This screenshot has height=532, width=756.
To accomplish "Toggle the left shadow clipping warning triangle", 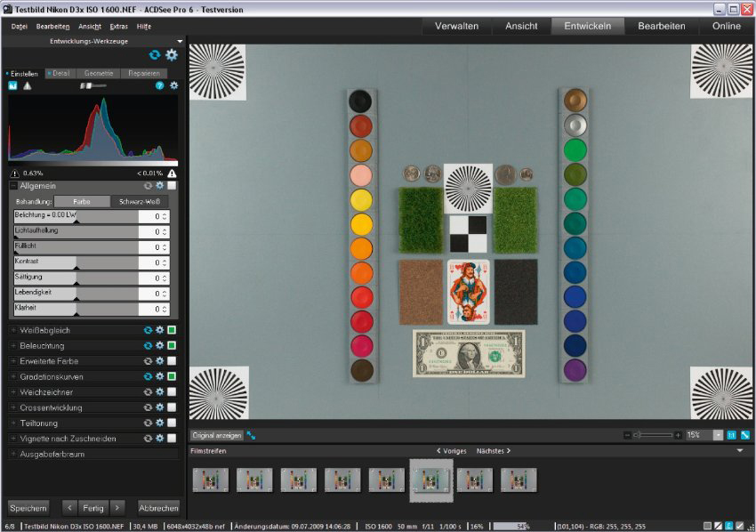I will click(x=15, y=173).
